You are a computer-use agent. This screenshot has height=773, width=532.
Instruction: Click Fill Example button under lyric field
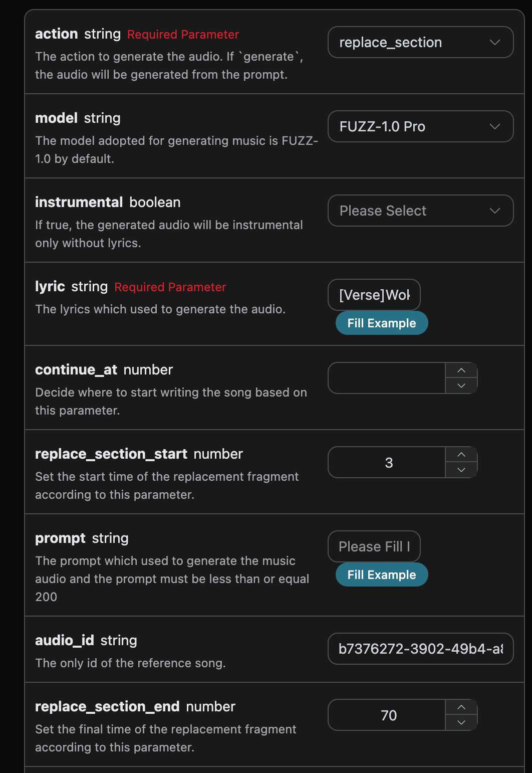382,323
